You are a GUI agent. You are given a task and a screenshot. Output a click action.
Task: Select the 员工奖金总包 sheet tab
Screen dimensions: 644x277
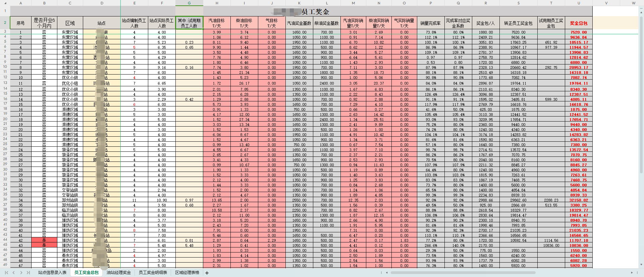pos(87,273)
